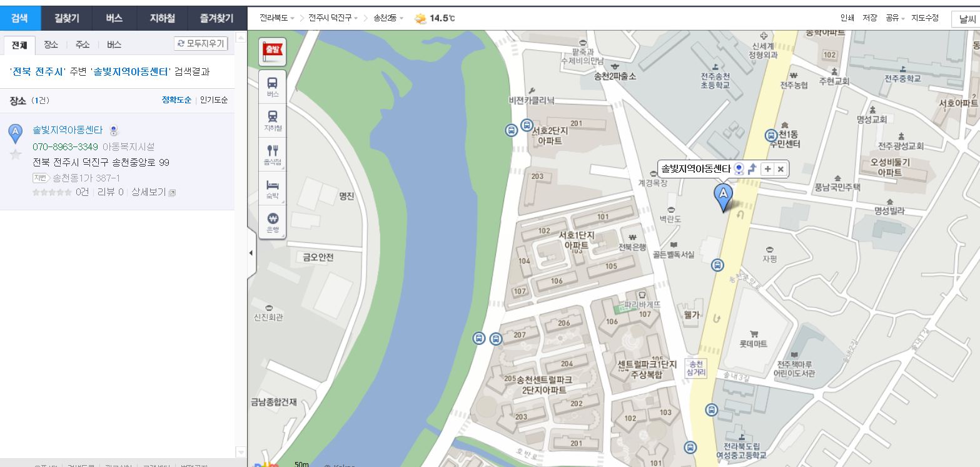
Task: Open roadview from the map info bubble
Action: pyautogui.click(x=739, y=168)
